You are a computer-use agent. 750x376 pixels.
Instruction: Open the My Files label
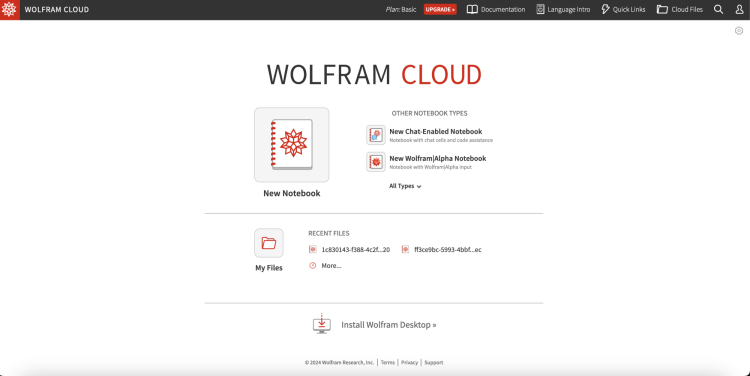(269, 268)
